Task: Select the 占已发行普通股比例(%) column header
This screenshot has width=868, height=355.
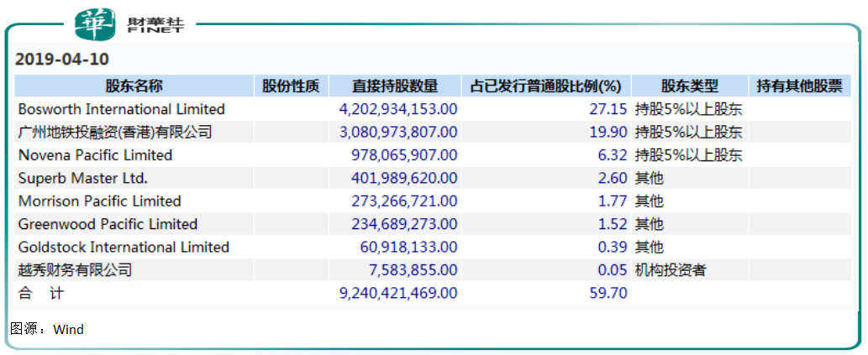Action: [546, 86]
